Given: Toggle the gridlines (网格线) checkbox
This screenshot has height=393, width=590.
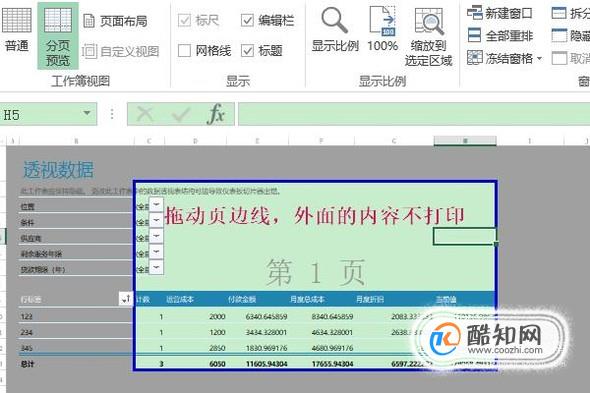Looking at the screenshot, I should coord(184,50).
